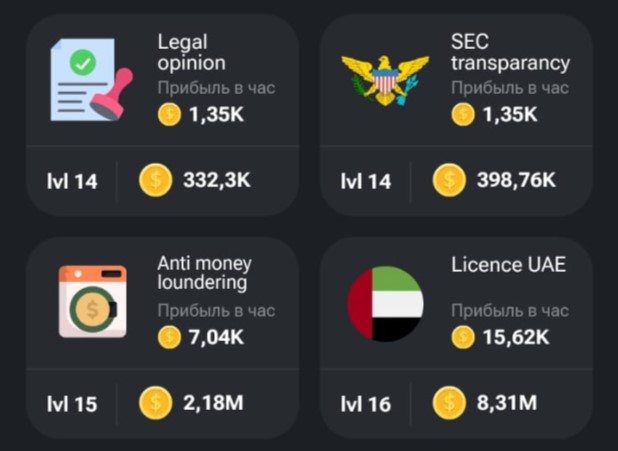Click the Anti money loundering washing machine icon
Screen dimensions: 618x451
point(93,302)
